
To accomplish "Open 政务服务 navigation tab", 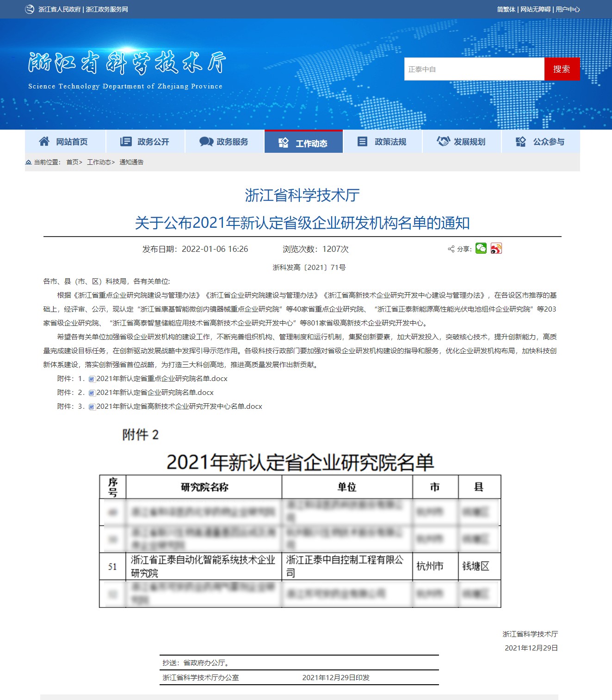I will click(x=225, y=142).
